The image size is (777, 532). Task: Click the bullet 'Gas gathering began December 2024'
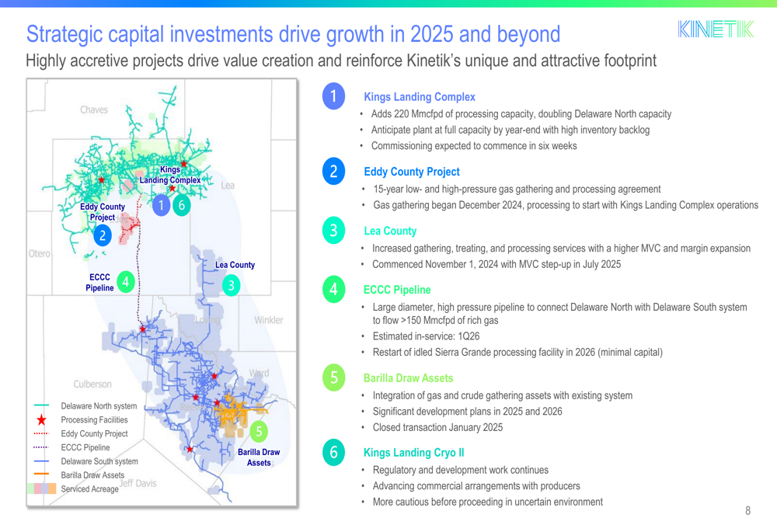[566, 205]
